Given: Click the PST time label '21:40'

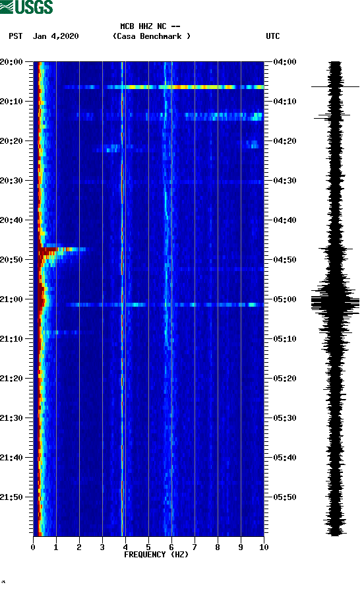Looking at the screenshot, I should click(x=11, y=458).
